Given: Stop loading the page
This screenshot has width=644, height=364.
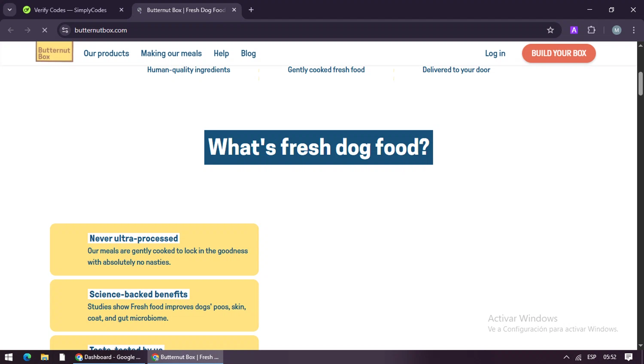Looking at the screenshot, I should (x=44, y=30).
